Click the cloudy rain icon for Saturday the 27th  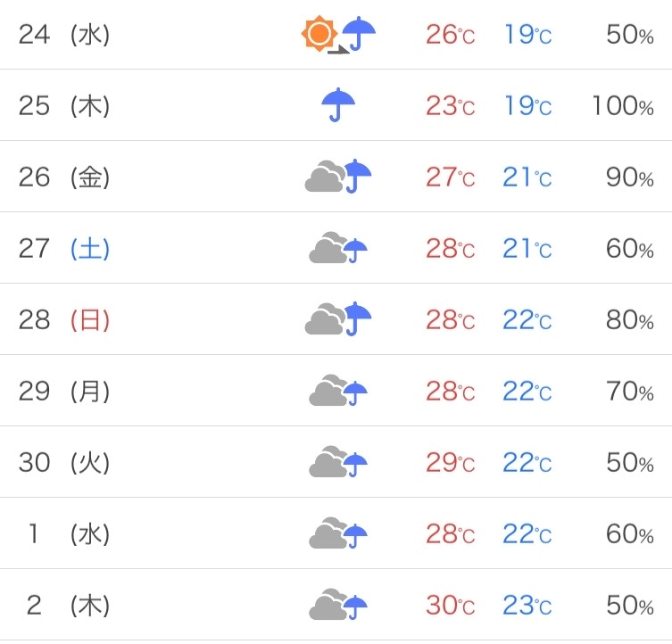point(338,248)
